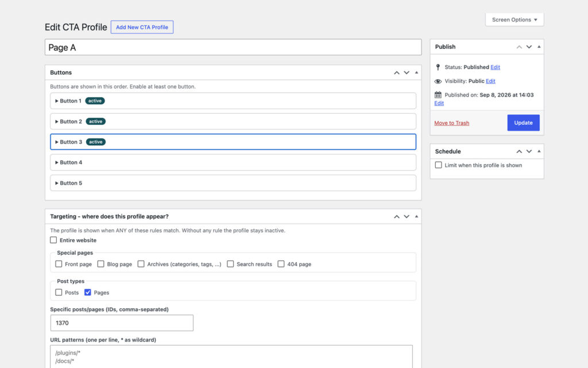Click the URL patterns text area

tap(231, 356)
